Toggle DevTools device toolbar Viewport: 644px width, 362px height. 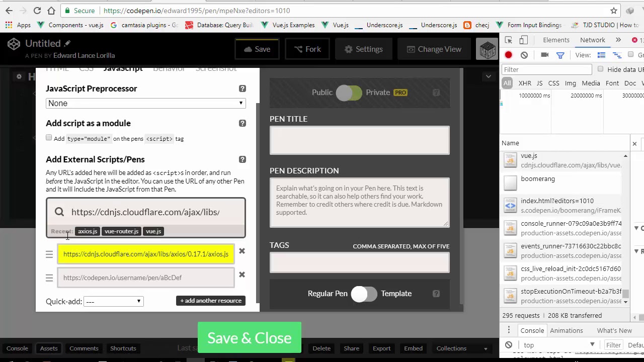pos(524,40)
